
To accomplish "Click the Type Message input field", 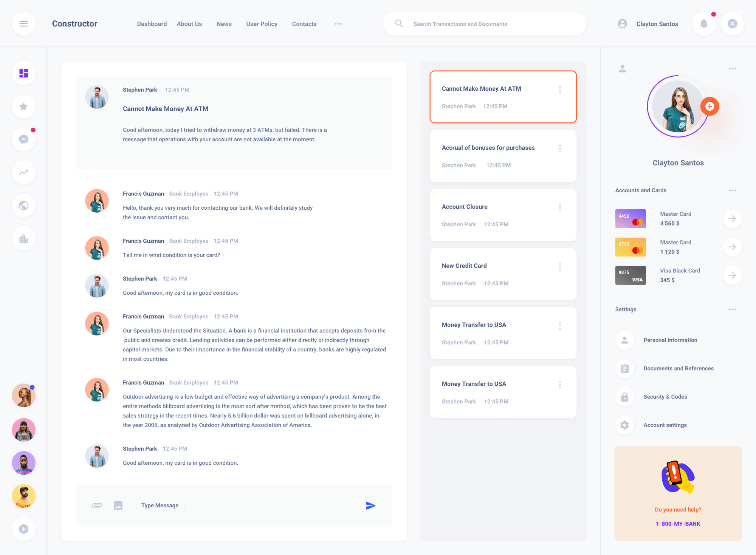I will pyautogui.click(x=160, y=505).
